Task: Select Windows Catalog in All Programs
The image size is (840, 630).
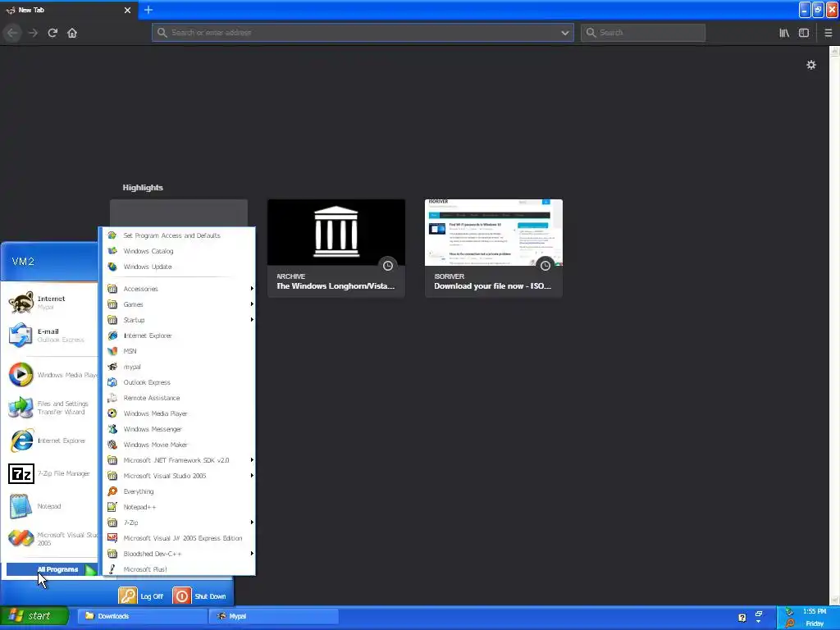Action: point(179,251)
